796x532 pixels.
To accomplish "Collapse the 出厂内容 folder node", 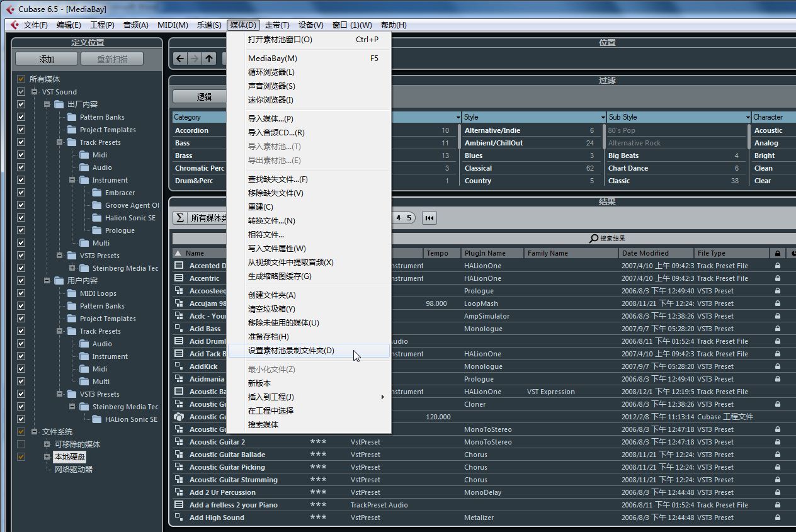I will pos(47,105).
